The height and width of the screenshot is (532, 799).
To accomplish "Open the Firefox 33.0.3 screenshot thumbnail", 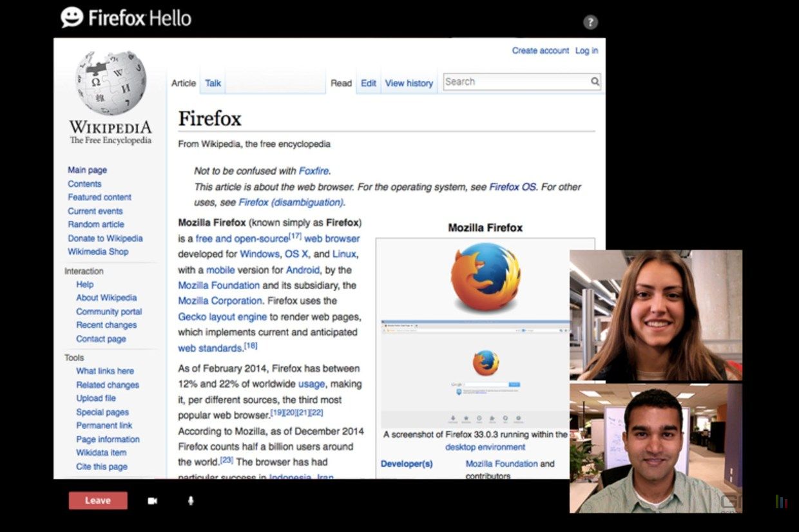I will click(x=475, y=374).
